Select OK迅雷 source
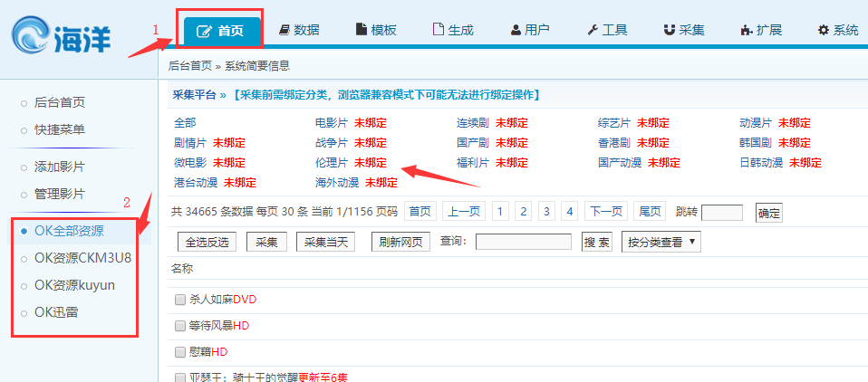Viewport: 868px width, 382px height. 56,312
